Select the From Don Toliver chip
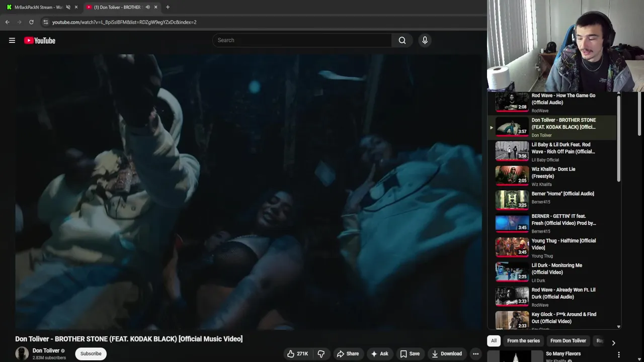Image resolution: width=644 pixels, height=362 pixels. (x=568, y=341)
